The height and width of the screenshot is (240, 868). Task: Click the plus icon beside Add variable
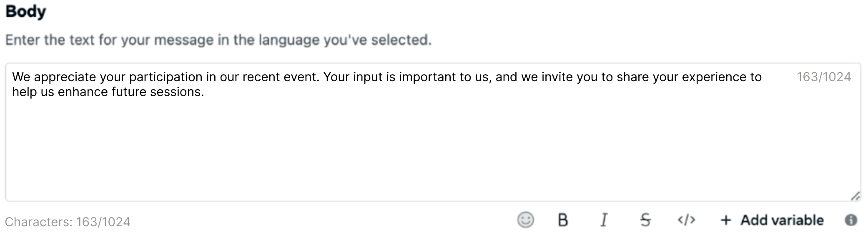pos(726,220)
